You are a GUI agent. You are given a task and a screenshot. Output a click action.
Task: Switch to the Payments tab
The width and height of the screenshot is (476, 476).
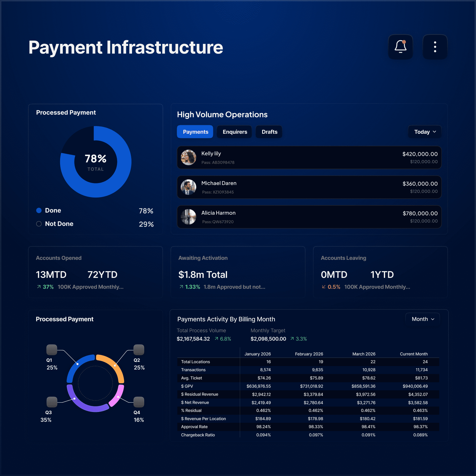(195, 132)
